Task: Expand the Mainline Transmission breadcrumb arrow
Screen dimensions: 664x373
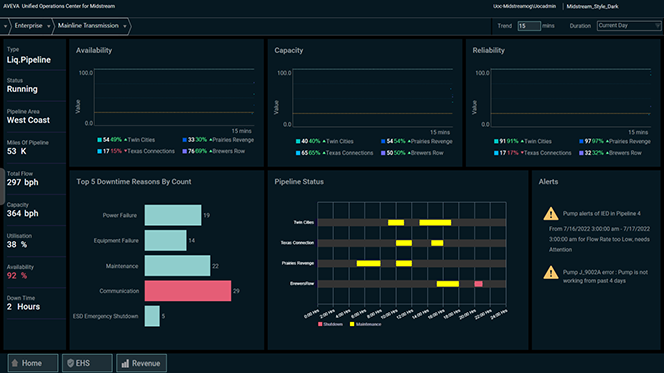Action: coord(125,26)
